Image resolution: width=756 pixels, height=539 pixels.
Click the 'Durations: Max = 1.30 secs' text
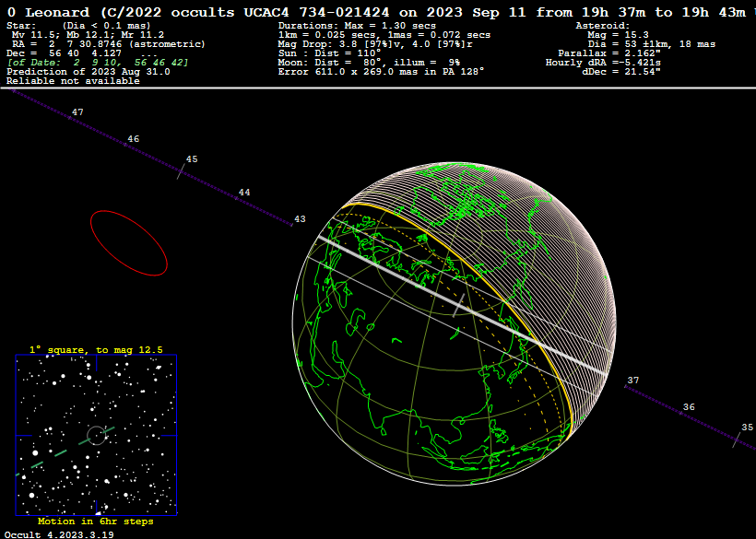[357, 26]
